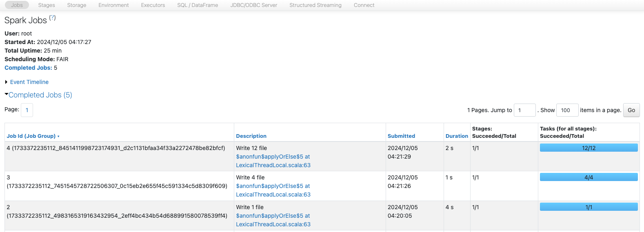Click the Go button
This screenshot has height=232, width=644.
click(631, 110)
